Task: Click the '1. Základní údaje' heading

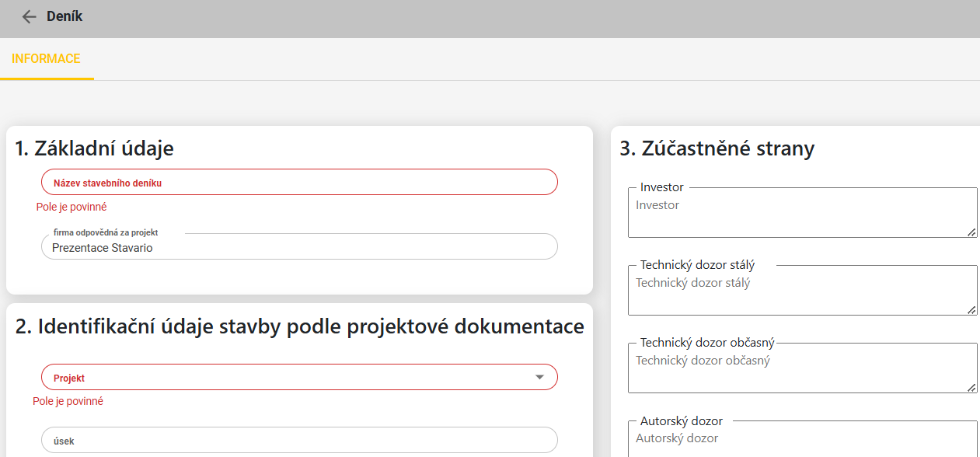Action: point(94,148)
